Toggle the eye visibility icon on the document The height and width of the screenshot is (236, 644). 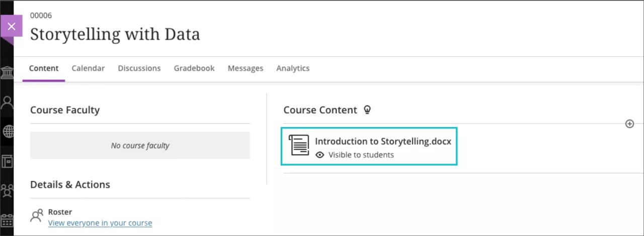(319, 155)
